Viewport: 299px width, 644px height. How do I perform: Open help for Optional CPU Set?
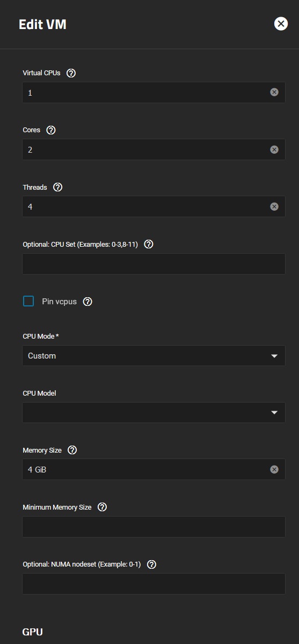pos(149,245)
